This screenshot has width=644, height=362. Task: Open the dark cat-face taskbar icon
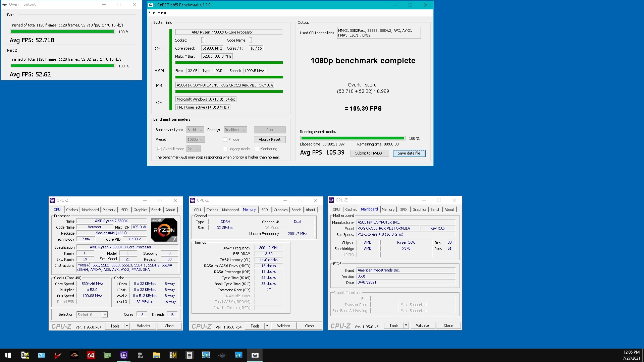[x=222, y=355]
